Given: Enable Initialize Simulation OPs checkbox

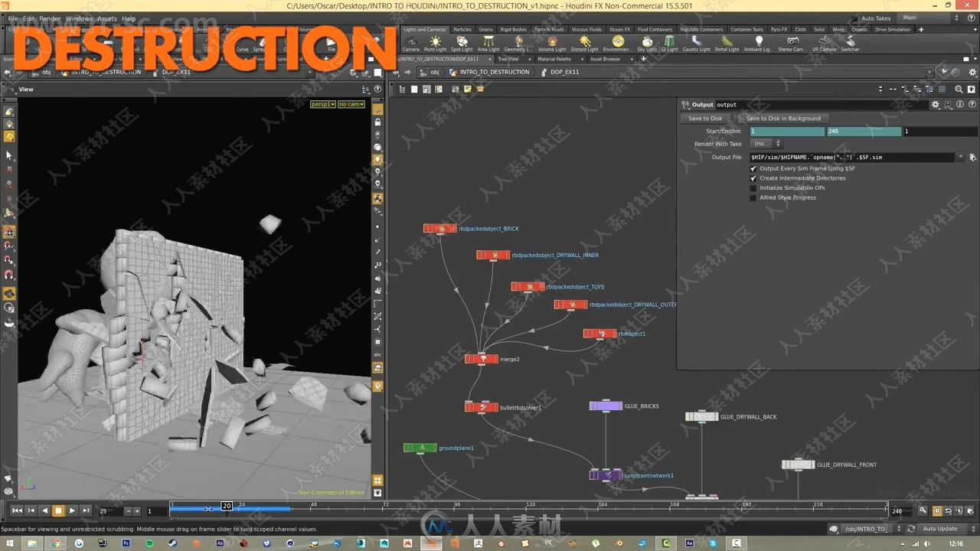Looking at the screenshot, I should point(753,187).
